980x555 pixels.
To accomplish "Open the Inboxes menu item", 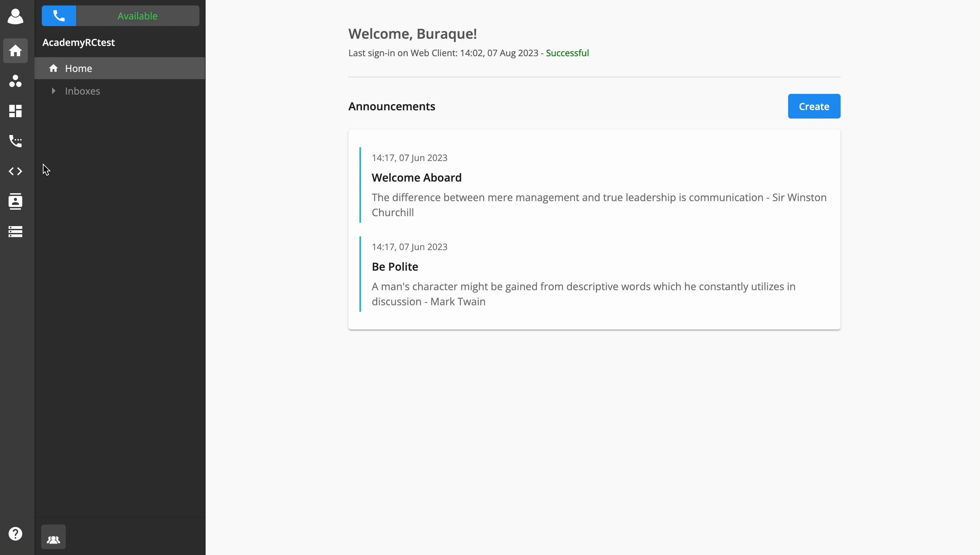I will [x=82, y=91].
